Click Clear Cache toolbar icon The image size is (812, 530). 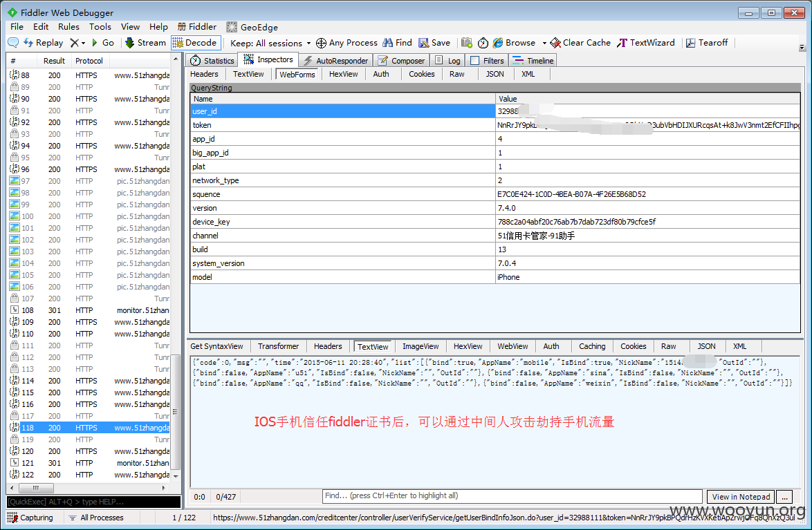(555, 43)
